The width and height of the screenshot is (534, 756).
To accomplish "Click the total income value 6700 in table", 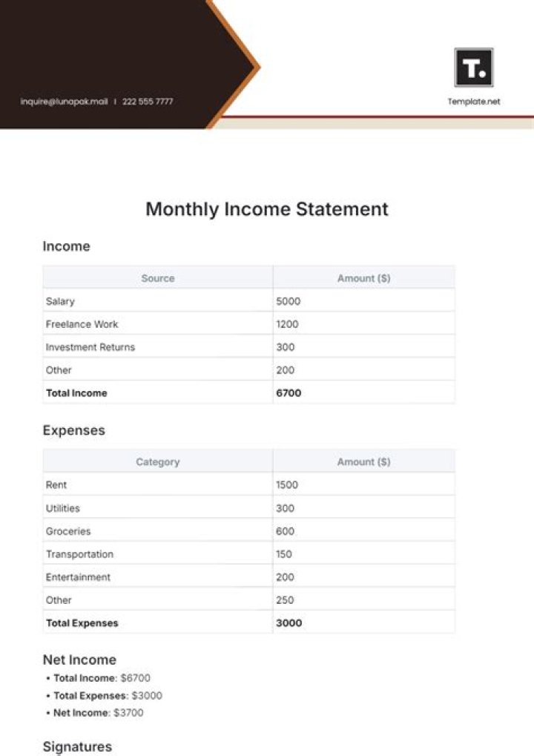I will click(x=289, y=393).
